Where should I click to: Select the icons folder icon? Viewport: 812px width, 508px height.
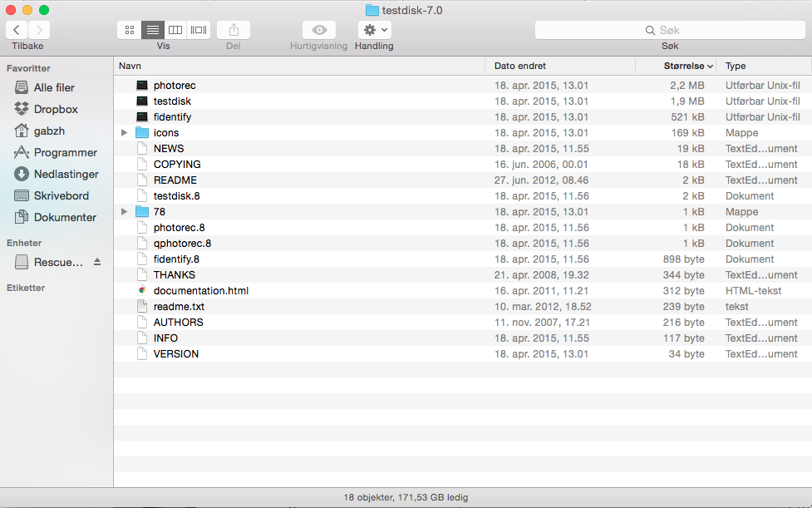[142, 132]
